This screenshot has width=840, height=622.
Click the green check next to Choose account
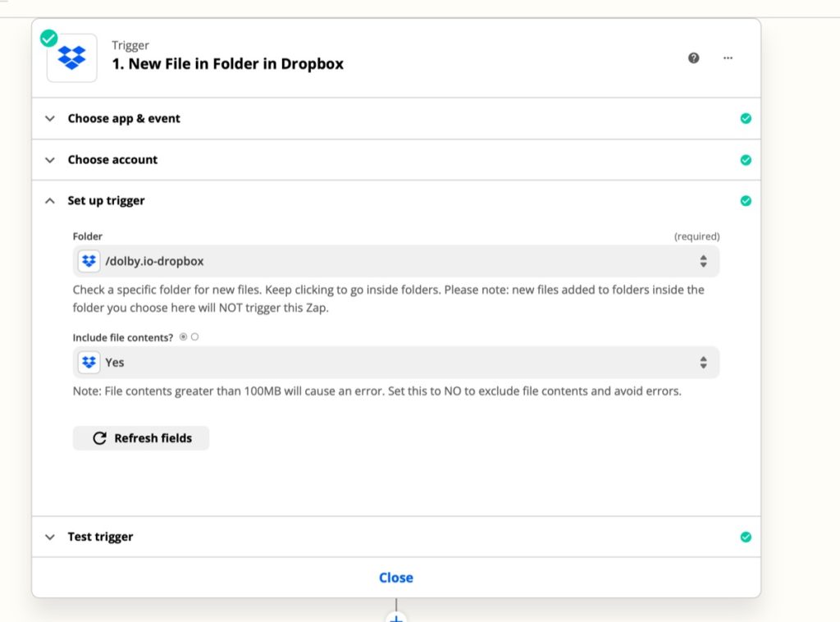coord(745,160)
